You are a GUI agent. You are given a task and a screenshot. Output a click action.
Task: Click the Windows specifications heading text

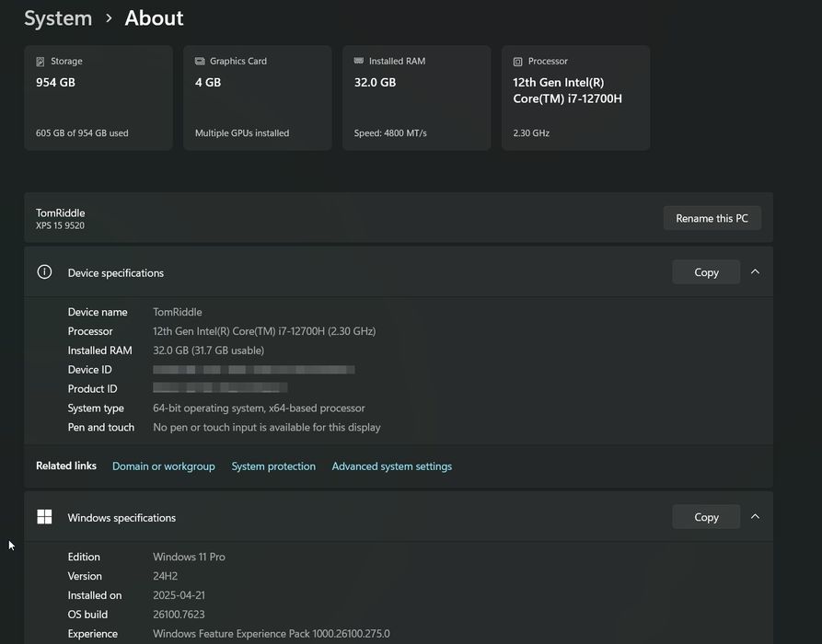[122, 518]
